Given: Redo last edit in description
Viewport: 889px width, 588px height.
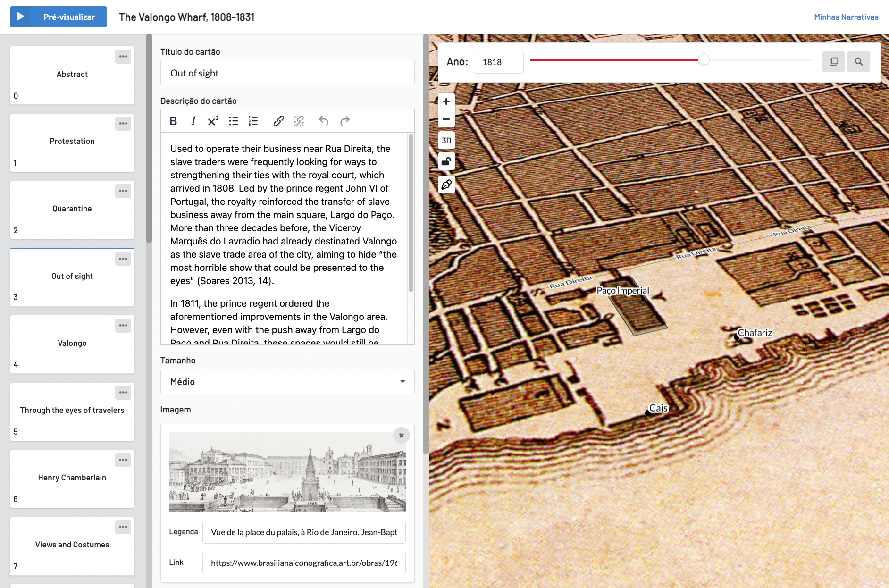Looking at the screenshot, I should [x=345, y=121].
